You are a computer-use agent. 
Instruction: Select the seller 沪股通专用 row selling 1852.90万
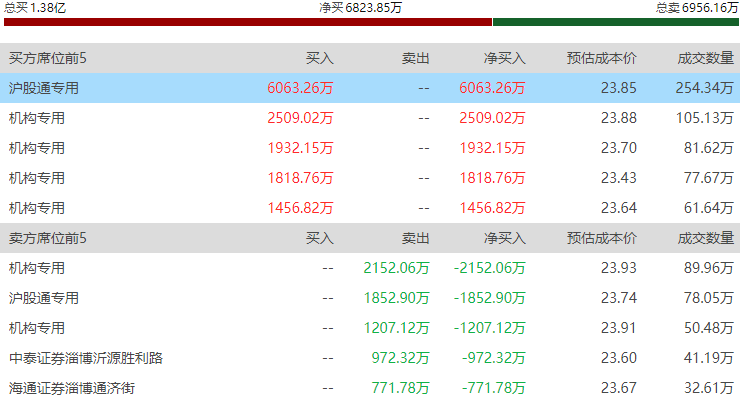(x=370, y=298)
